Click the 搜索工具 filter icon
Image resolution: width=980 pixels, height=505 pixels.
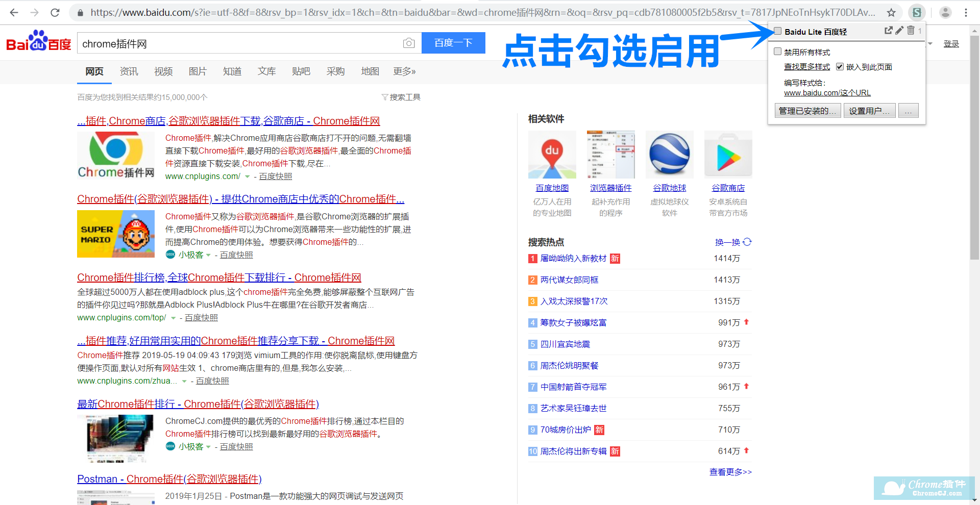pyautogui.click(x=385, y=97)
